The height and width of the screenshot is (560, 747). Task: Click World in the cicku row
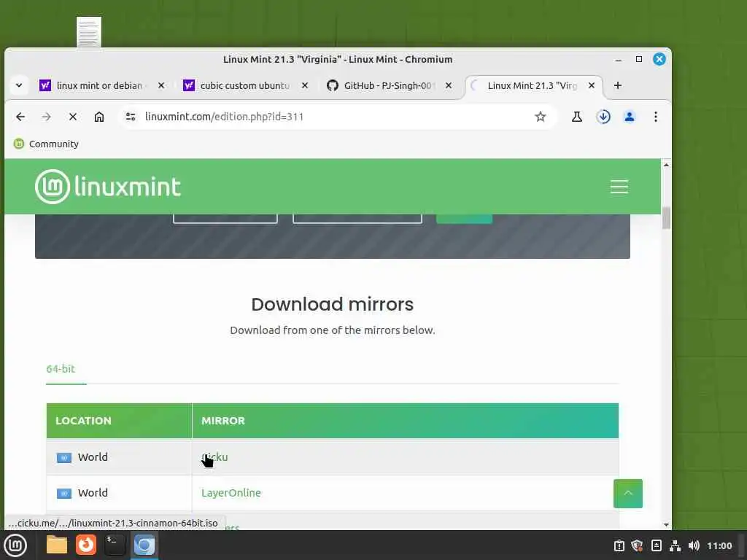93,457
